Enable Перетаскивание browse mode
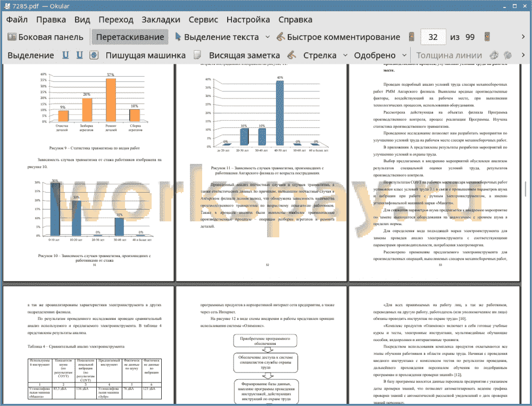The image size is (532, 406). click(x=130, y=37)
